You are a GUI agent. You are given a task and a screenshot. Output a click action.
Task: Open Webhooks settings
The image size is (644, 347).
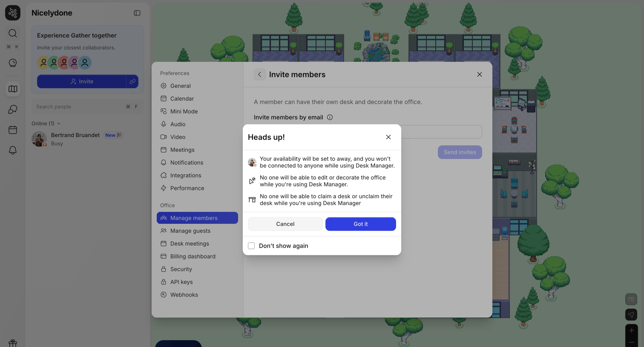(197, 295)
